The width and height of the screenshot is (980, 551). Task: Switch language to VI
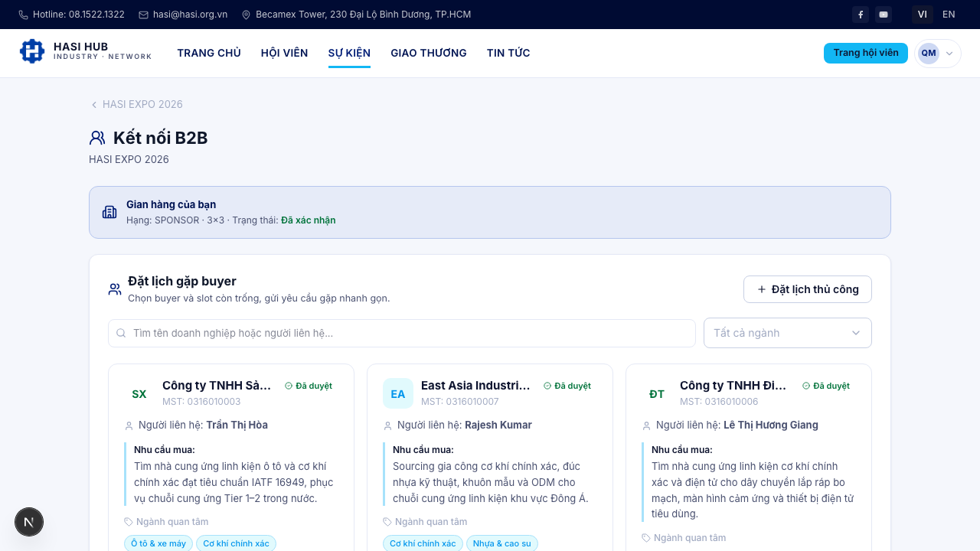coord(923,15)
